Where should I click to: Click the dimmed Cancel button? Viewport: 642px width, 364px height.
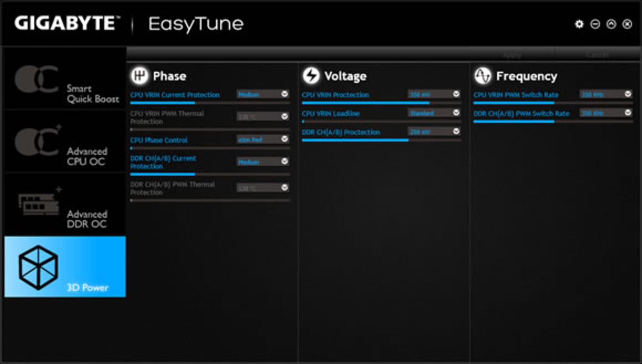(597, 55)
